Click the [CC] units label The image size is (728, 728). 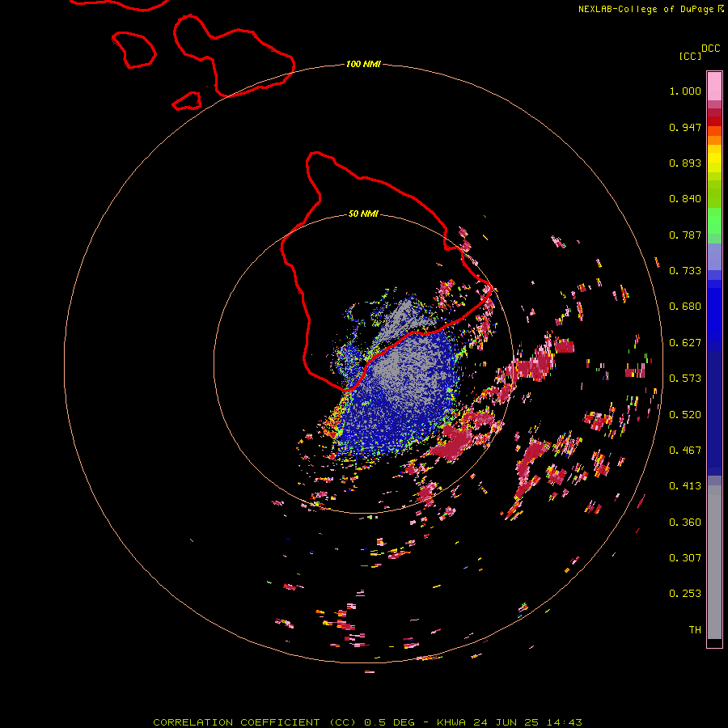point(691,56)
